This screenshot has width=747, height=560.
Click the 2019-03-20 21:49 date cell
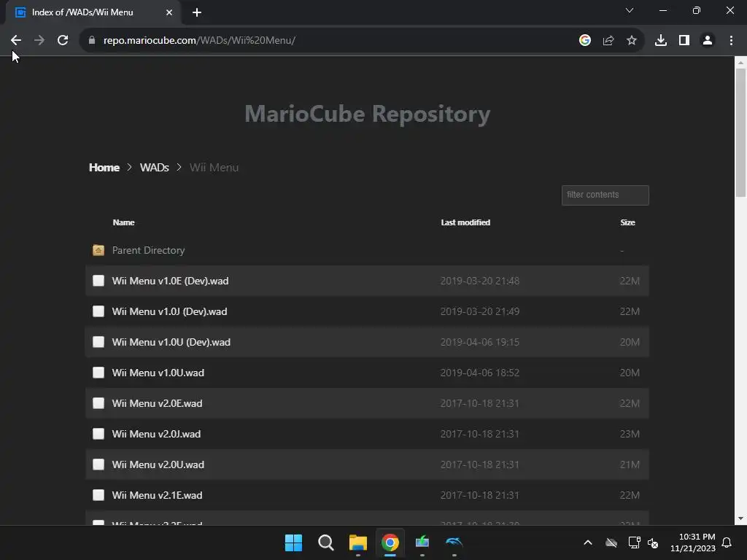click(x=480, y=311)
